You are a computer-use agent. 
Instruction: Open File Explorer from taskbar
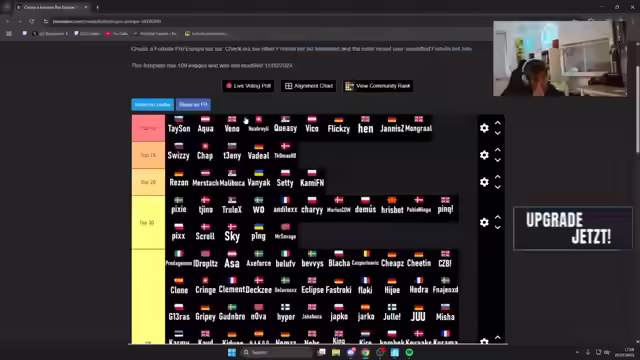(x=336, y=352)
